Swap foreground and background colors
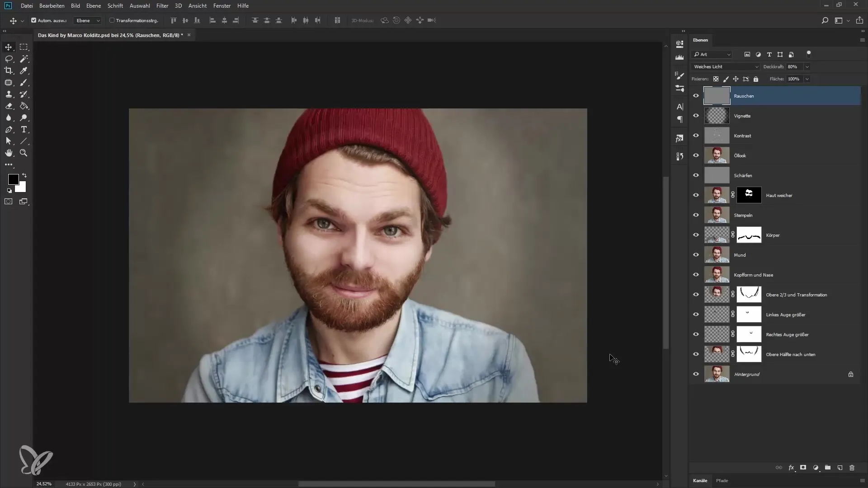 (x=24, y=175)
